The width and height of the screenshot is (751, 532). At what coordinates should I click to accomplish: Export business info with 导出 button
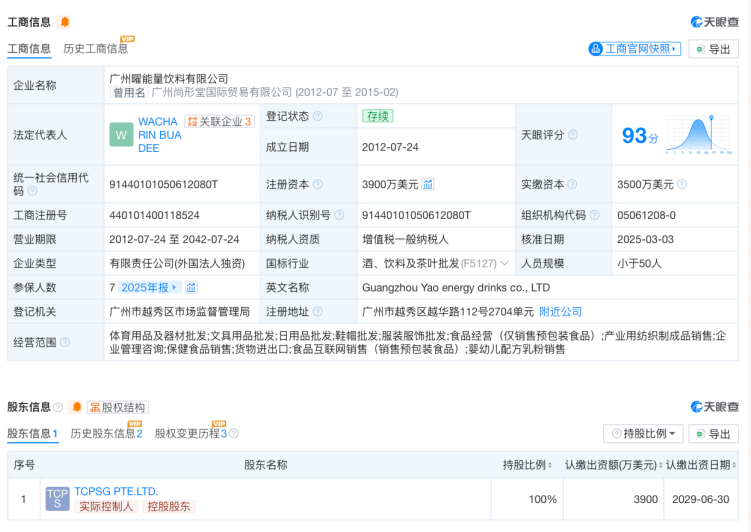(x=714, y=49)
